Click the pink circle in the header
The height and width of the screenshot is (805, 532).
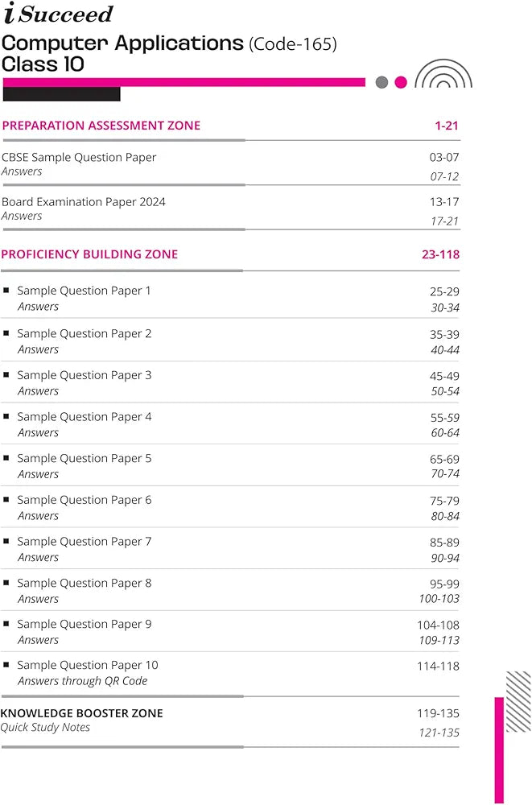click(401, 82)
